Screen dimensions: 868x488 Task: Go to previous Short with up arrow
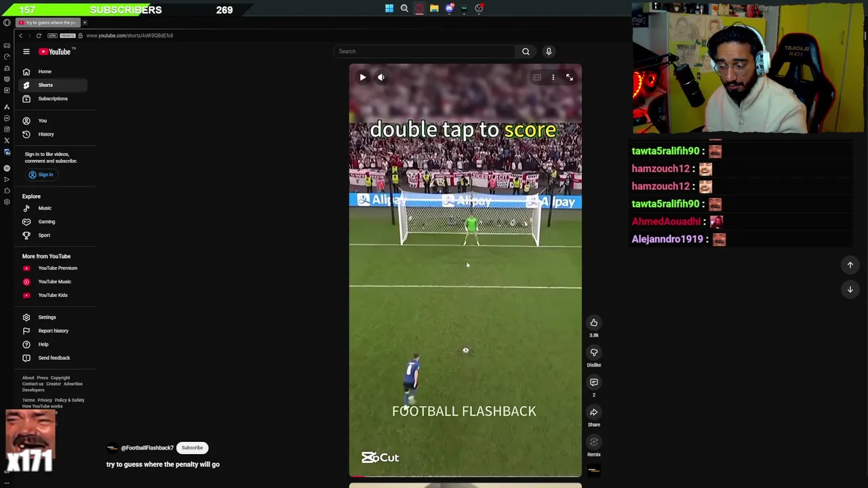850,265
